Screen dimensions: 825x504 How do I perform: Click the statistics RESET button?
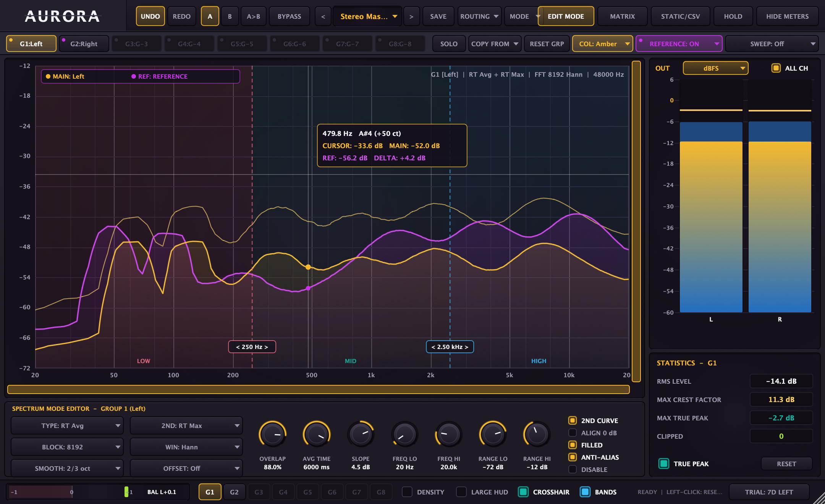tap(787, 464)
